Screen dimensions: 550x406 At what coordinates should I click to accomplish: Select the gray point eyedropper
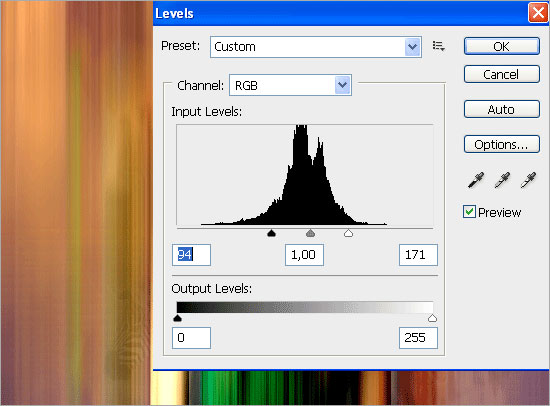502,180
